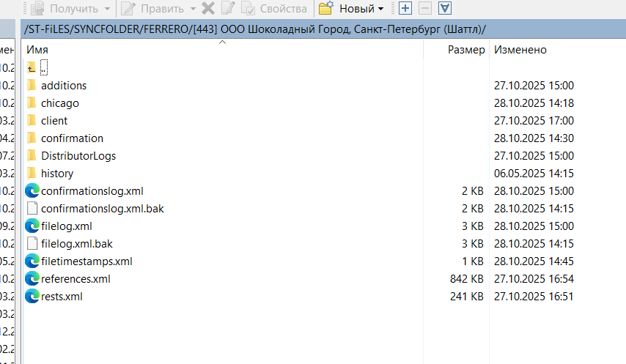Click the 1 KB size of filetimestamps.xml
Screen dimensions: 626x364
pos(473,261)
